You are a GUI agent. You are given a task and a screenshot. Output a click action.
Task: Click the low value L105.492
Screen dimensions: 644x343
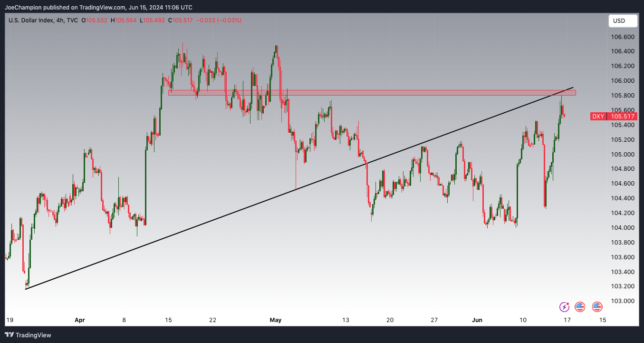[153, 20]
